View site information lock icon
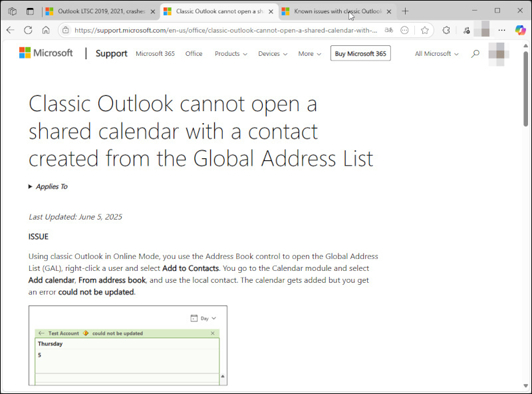 (65, 30)
